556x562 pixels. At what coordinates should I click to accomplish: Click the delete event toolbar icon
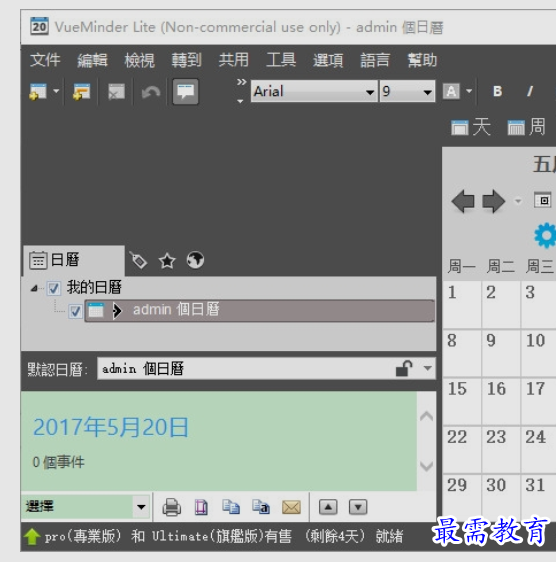(116, 92)
